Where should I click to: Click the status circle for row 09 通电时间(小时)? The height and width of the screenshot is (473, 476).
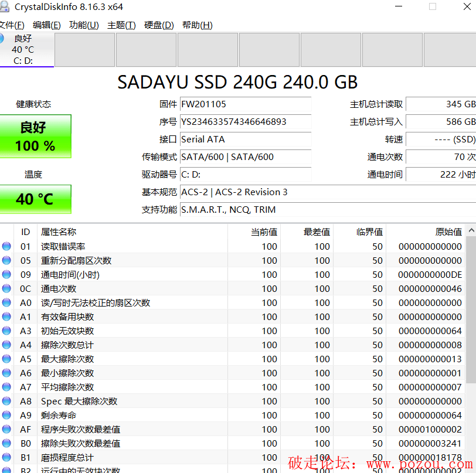(6, 274)
